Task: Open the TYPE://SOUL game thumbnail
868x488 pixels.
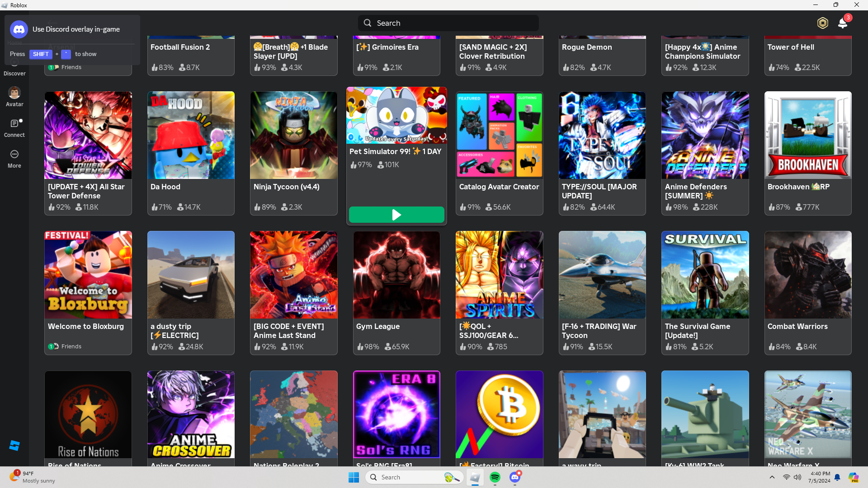Action: click(602, 135)
